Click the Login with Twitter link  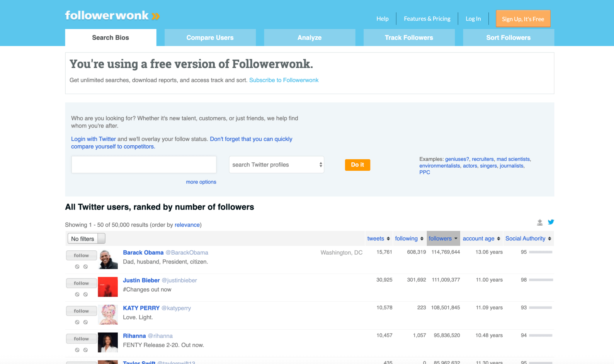(x=94, y=139)
